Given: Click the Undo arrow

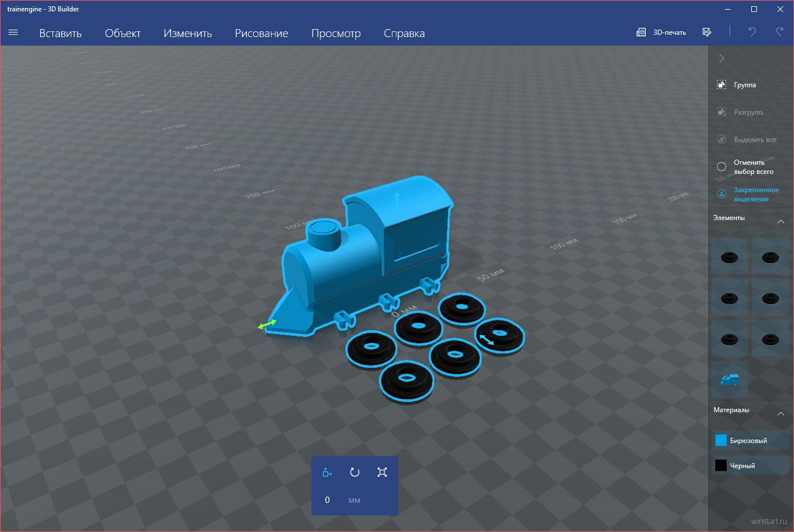Looking at the screenshot, I should tap(752, 32).
